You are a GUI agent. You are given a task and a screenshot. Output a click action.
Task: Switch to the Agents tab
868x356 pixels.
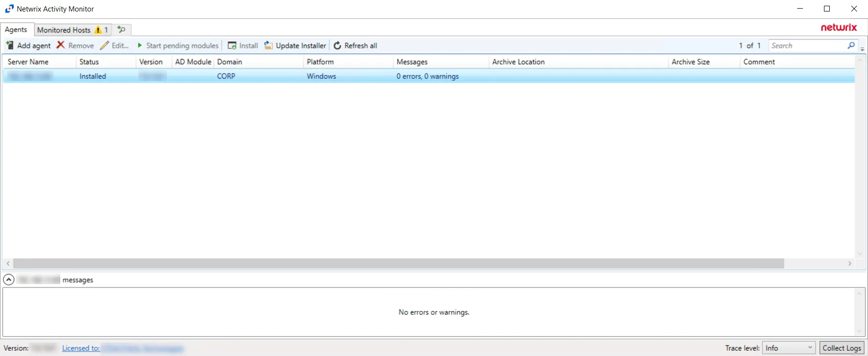click(x=16, y=30)
